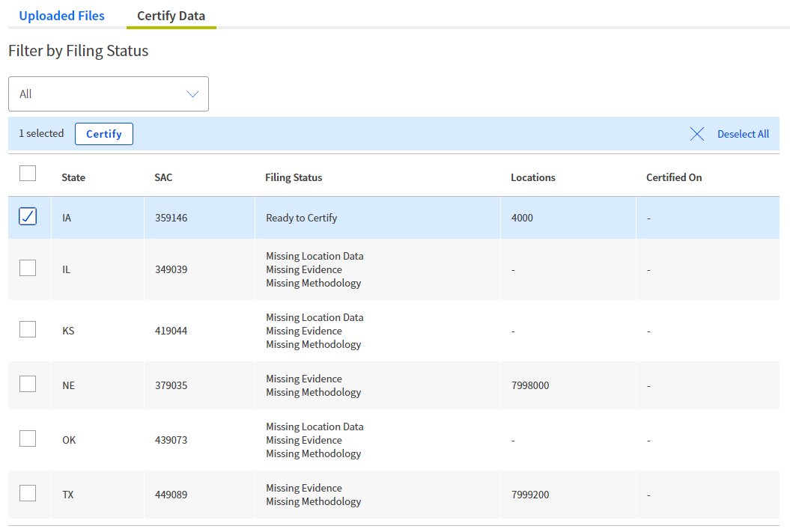The height and width of the screenshot is (532, 790).
Task: Enable the OK row checkbox
Action: (x=28, y=438)
